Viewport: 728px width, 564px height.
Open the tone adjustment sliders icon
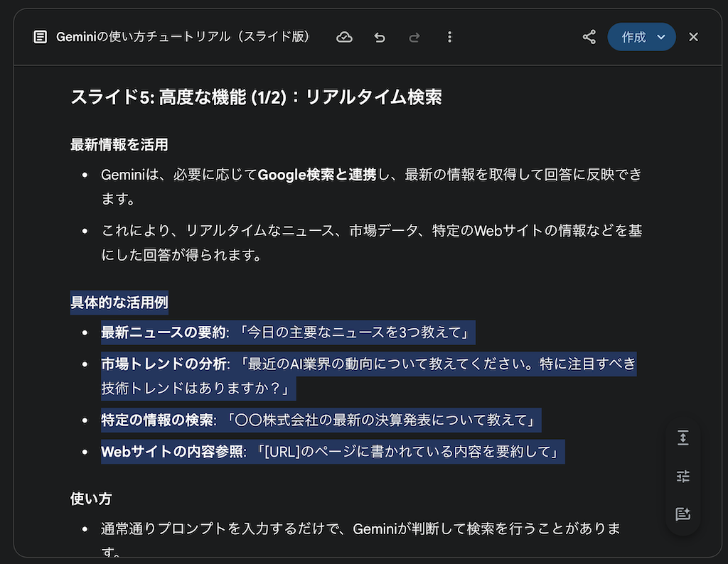pos(683,476)
